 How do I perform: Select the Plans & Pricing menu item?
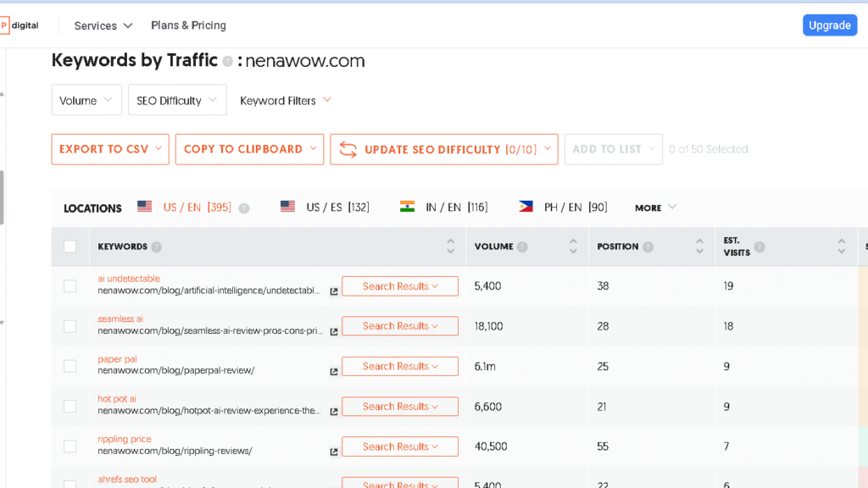coord(188,25)
